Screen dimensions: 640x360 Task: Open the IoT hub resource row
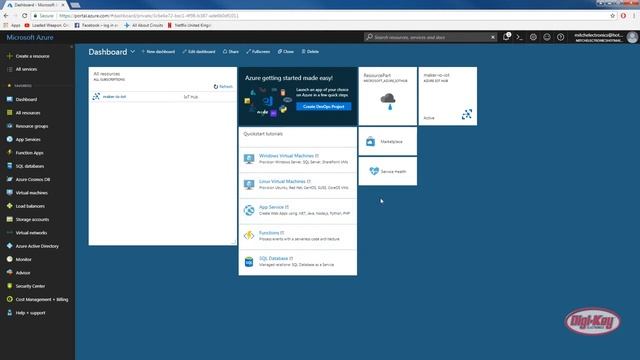click(x=162, y=97)
